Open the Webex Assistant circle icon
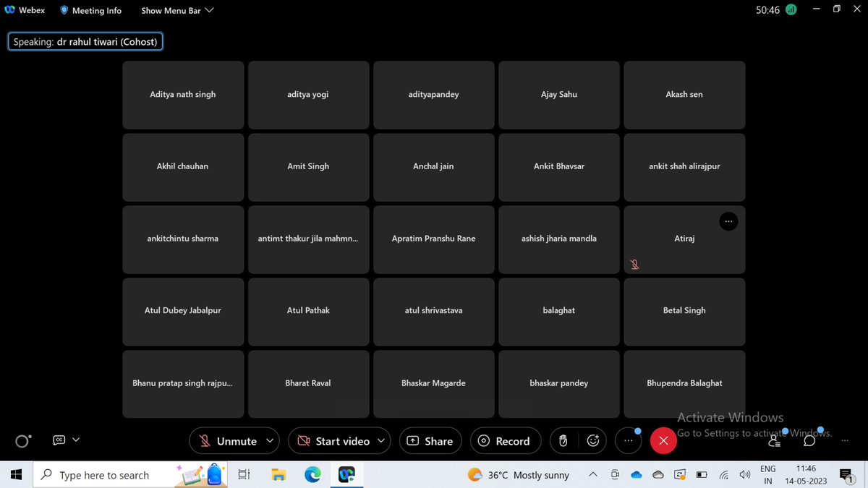Screen dimensions: 868x488 point(23,441)
